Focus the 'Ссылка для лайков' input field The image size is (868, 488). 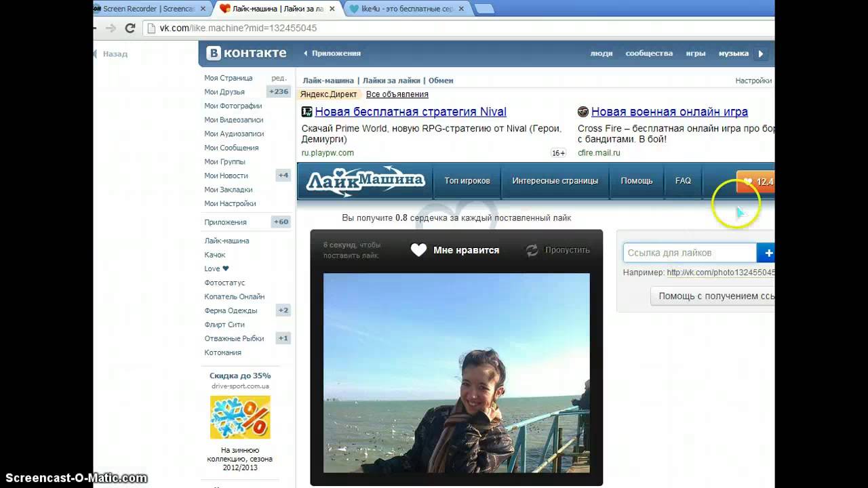click(x=689, y=253)
